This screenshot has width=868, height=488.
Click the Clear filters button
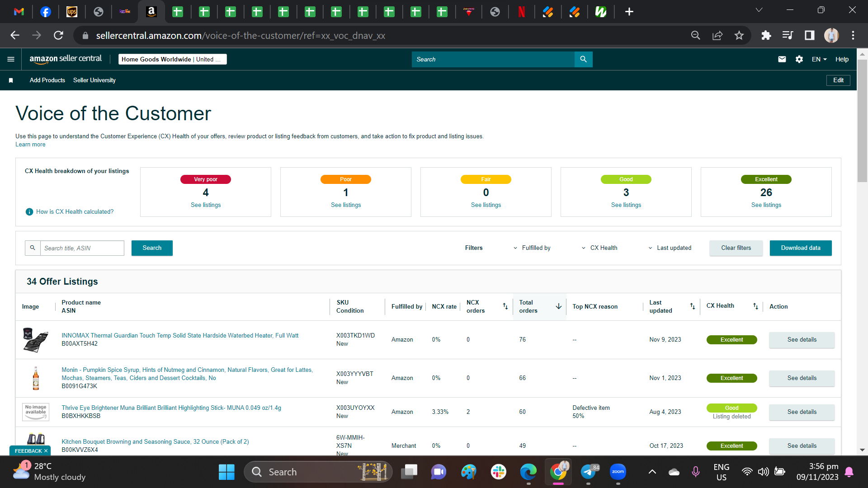(736, 248)
